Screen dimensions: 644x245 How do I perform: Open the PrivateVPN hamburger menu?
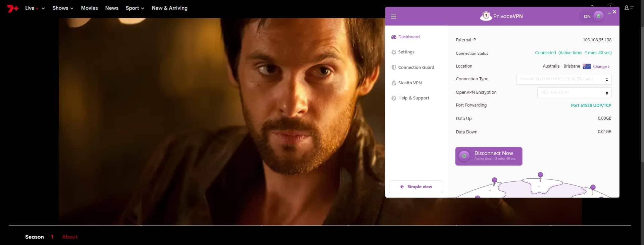click(394, 16)
